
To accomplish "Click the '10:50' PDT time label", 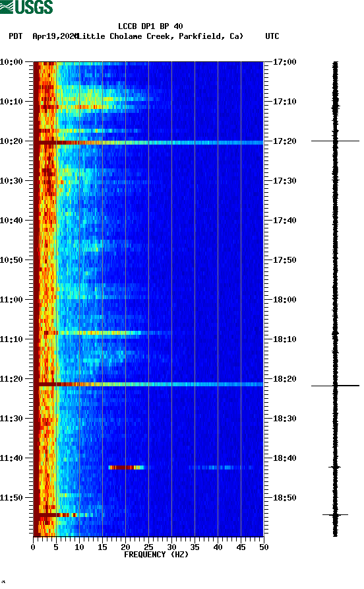I will (x=11, y=260).
